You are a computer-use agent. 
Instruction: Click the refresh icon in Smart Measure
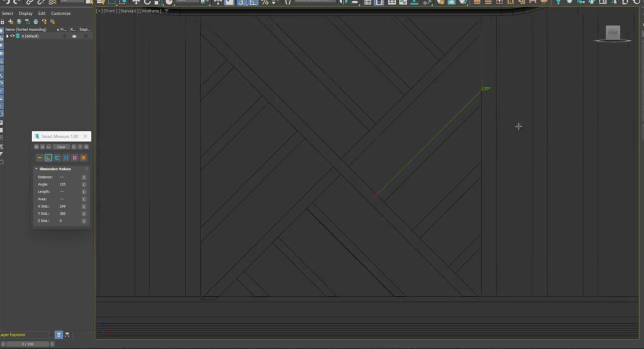74,147
